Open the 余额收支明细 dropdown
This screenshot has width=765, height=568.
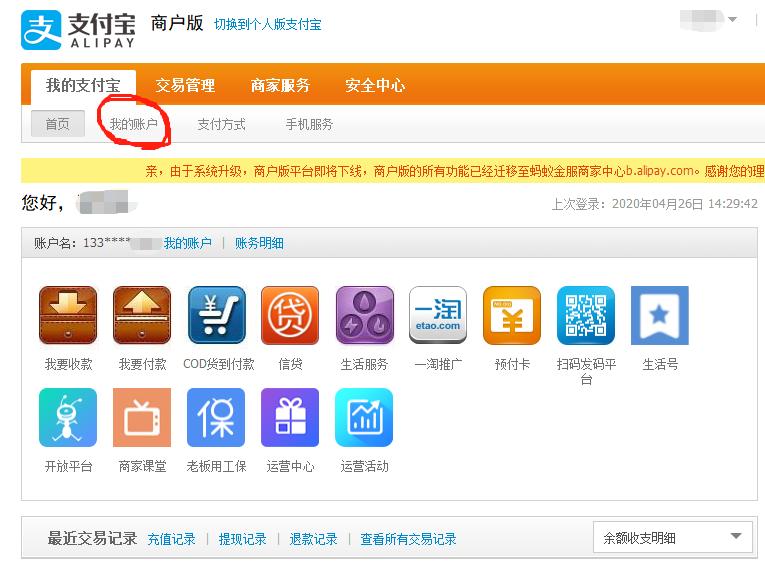coord(672,537)
